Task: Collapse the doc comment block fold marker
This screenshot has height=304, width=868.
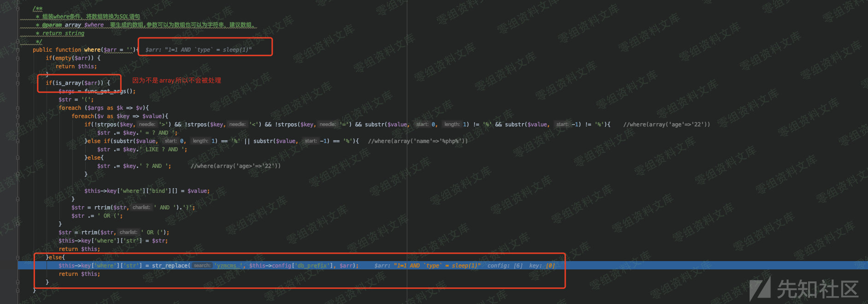Action: tap(18, 8)
